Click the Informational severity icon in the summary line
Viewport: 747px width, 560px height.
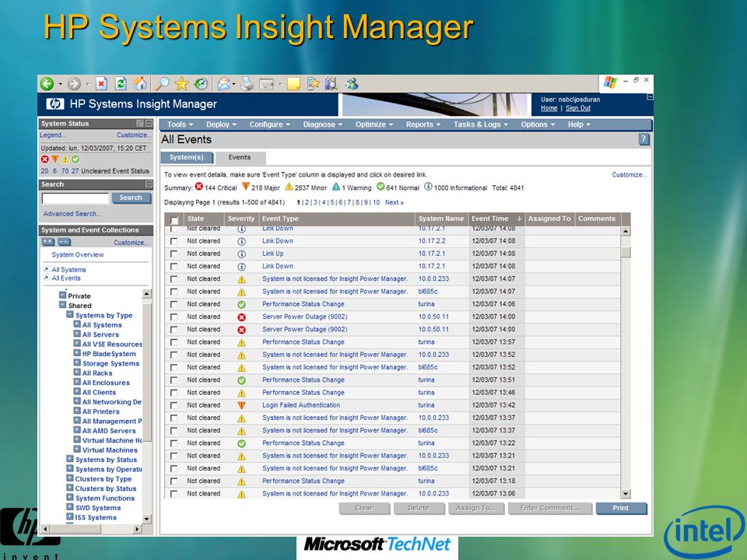click(x=428, y=187)
